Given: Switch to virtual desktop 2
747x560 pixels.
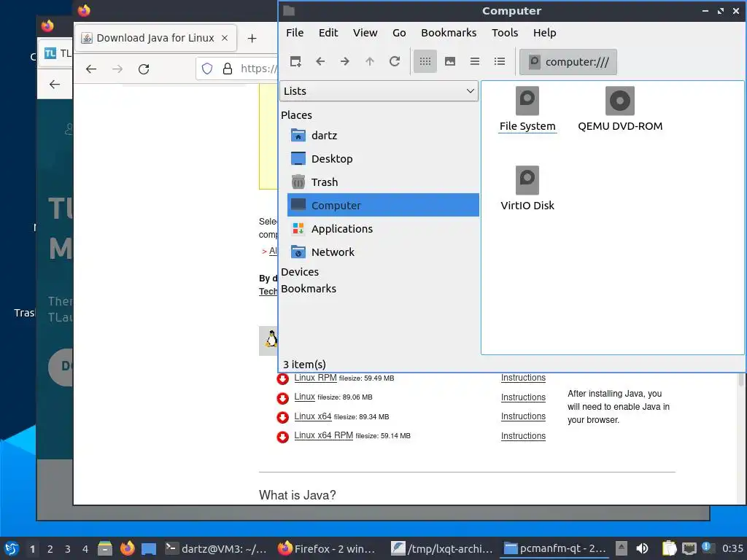Looking at the screenshot, I should coord(50,549).
